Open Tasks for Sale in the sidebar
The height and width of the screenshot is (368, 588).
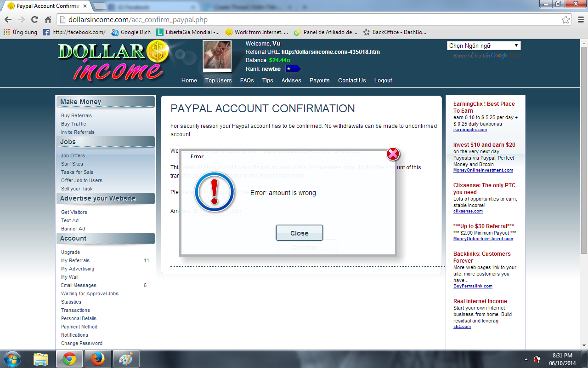[x=77, y=172]
